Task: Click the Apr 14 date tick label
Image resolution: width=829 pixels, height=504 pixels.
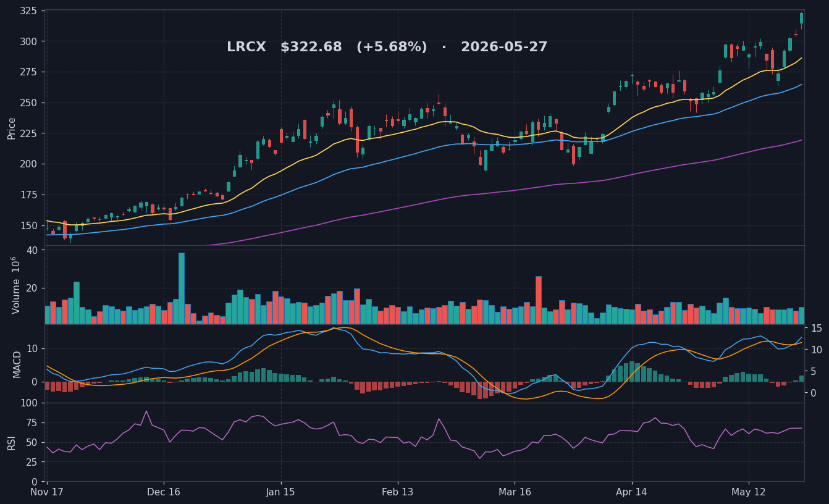Action: (x=631, y=492)
